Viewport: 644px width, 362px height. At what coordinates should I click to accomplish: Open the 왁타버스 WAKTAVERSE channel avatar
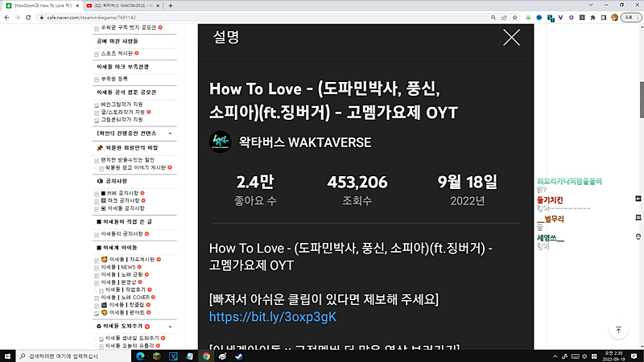(x=220, y=142)
